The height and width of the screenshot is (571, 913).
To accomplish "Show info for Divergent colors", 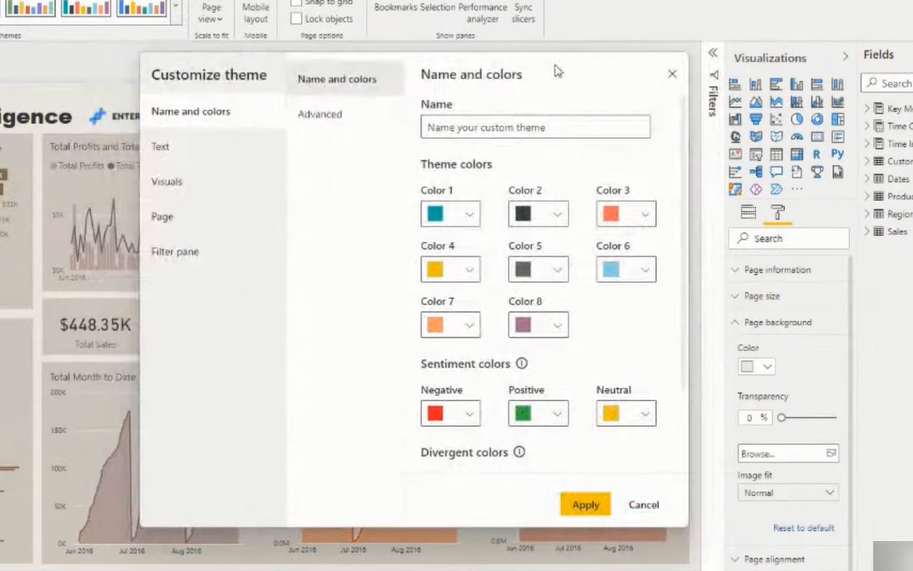I will click(519, 452).
